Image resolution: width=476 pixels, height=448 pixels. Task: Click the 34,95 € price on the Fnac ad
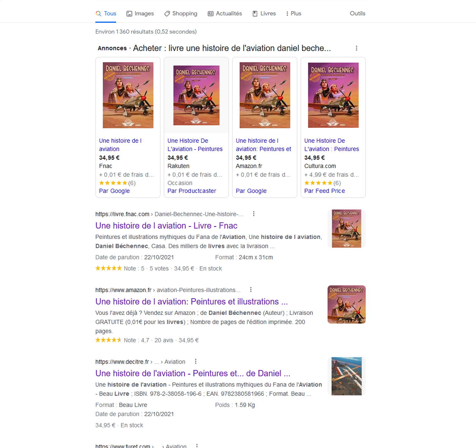(x=109, y=158)
